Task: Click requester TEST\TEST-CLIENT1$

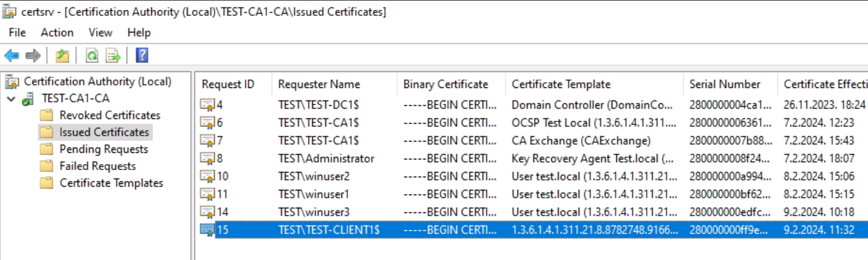Action: click(329, 230)
